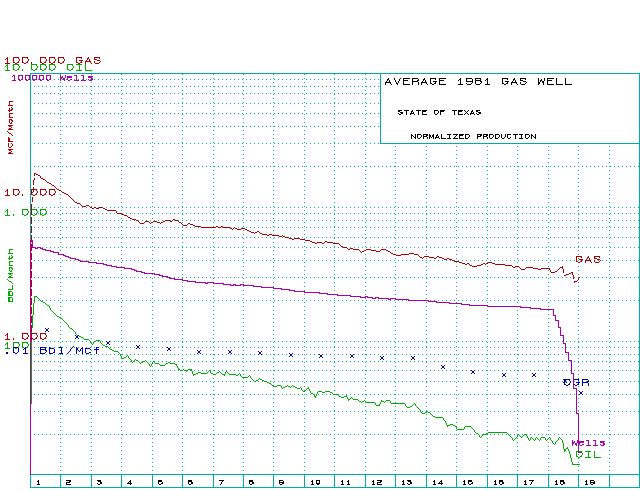640x491 pixels.
Task: Click the blue OBR series label
Action: (576, 382)
